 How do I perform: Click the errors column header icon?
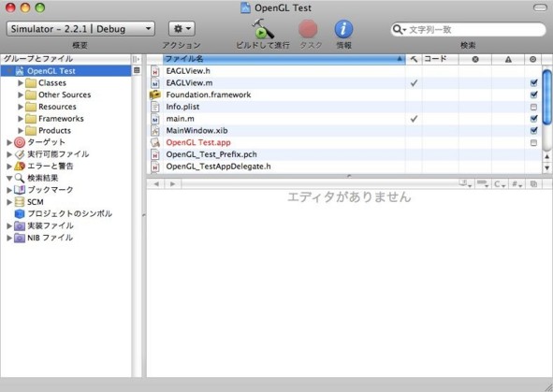pos(475,59)
